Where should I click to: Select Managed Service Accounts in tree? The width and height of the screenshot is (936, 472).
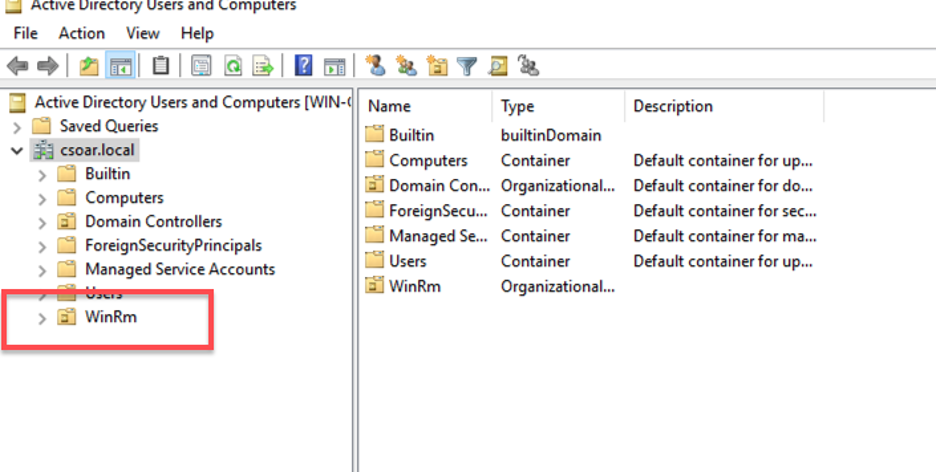pos(179,269)
